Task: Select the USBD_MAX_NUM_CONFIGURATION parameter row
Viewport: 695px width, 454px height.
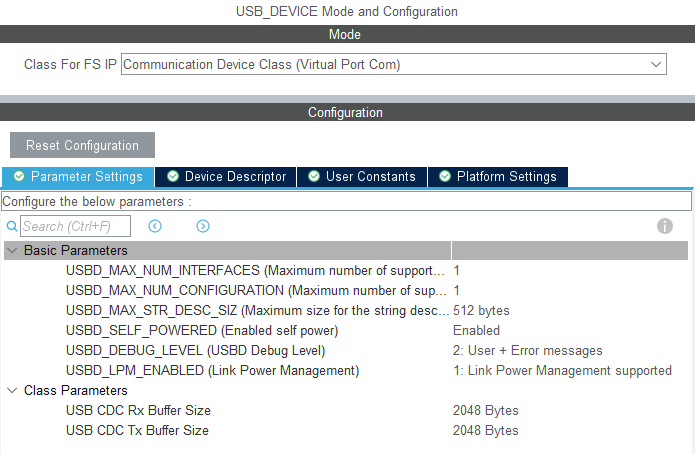Action: pos(346,290)
